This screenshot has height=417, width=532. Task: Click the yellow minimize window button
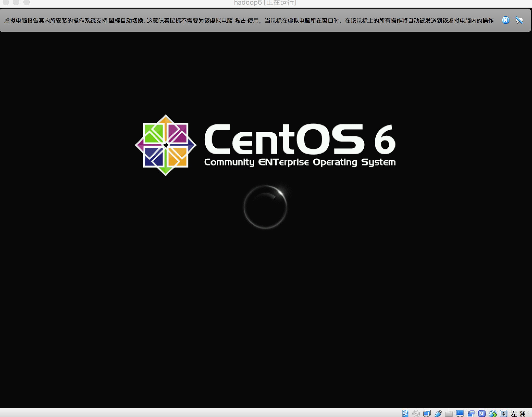16,3
